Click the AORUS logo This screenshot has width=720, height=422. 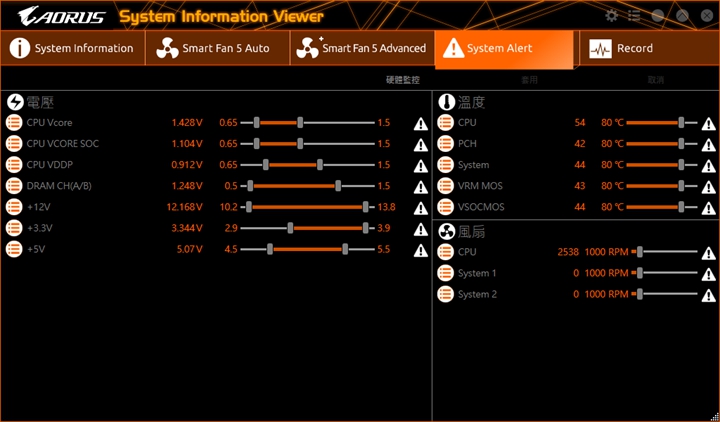click(x=61, y=16)
